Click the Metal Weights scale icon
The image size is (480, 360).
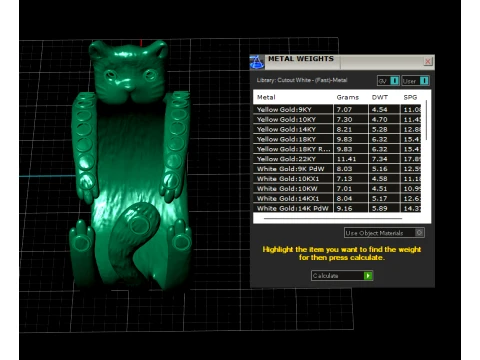257,62
